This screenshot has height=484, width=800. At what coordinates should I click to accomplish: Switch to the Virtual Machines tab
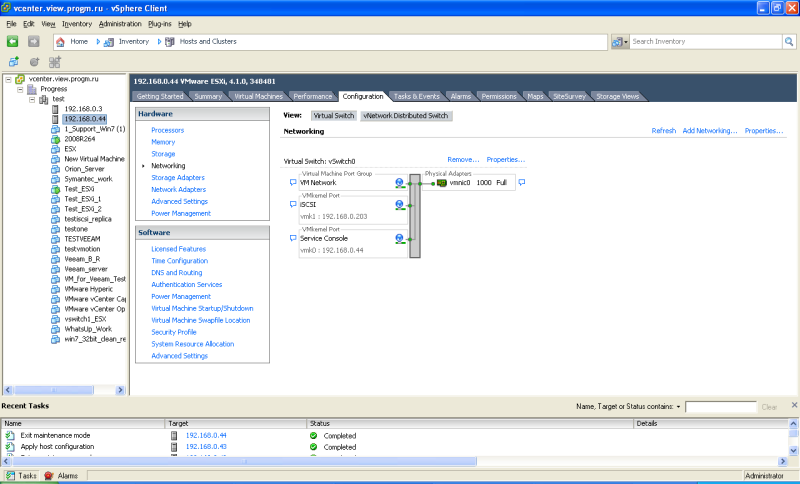point(258,96)
